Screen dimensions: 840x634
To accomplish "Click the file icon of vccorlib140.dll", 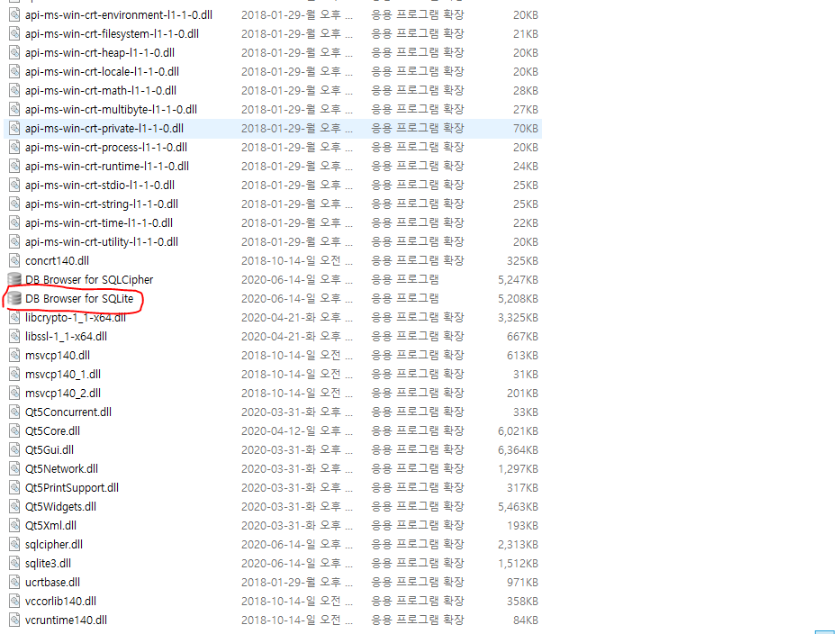I will 15,602.
